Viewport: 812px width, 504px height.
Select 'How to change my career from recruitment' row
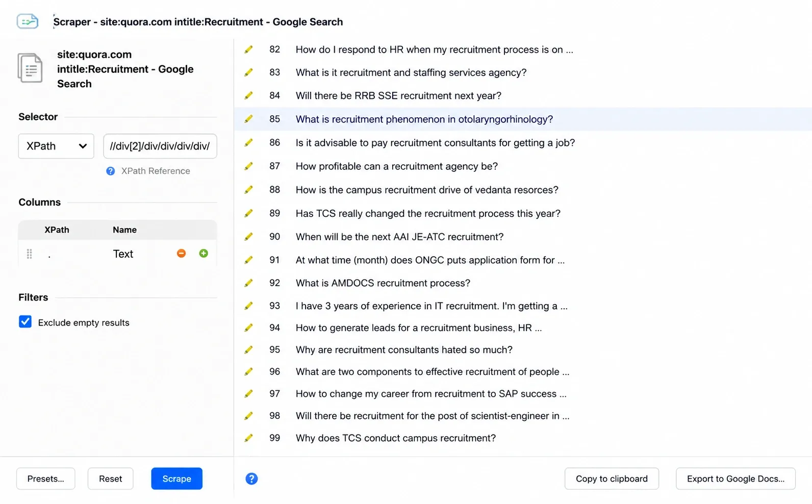523,394
